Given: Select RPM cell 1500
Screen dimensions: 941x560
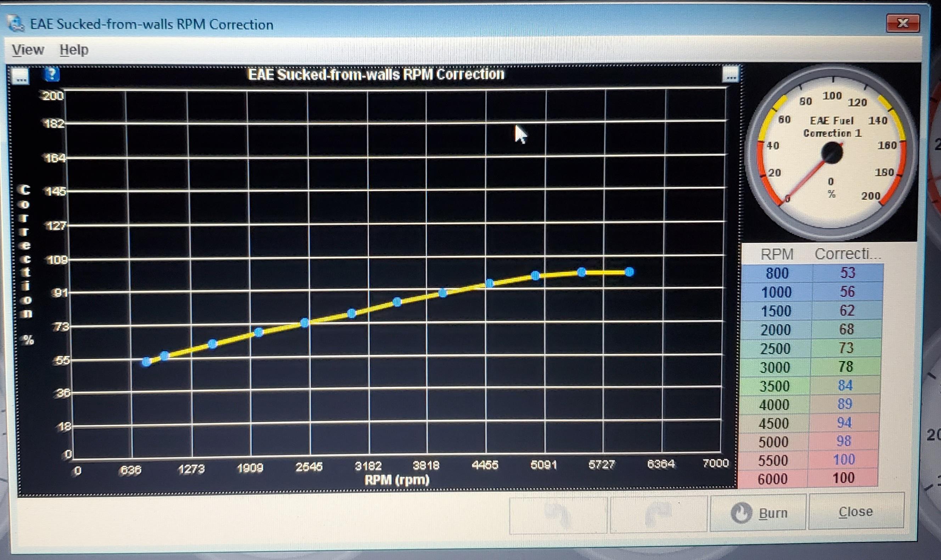Looking at the screenshot, I should [x=776, y=310].
